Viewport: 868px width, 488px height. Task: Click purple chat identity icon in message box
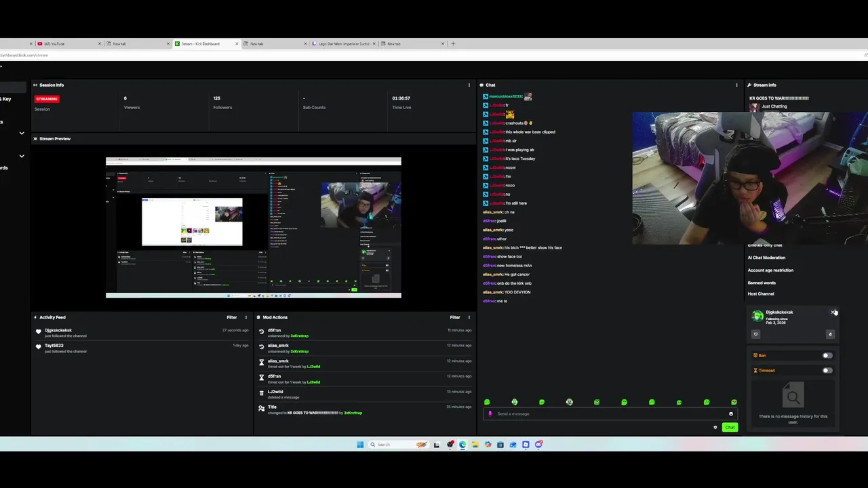(x=490, y=413)
